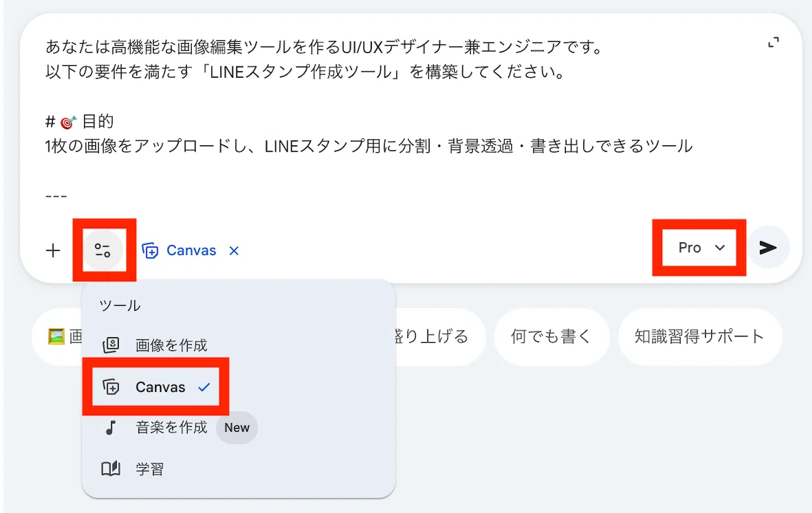Select 画像を作成 from tools menu
This screenshot has width=812, height=513.
pyautogui.click(x=171, y=345)
